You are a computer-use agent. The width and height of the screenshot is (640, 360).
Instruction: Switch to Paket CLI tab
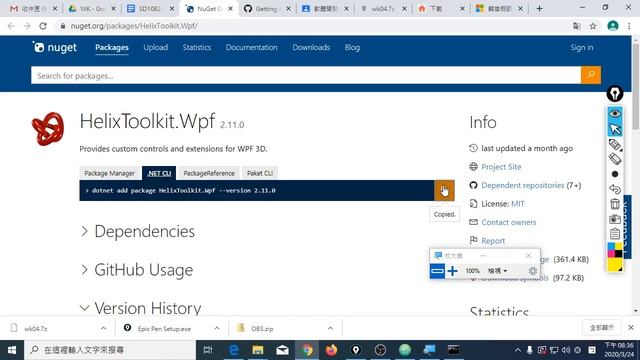tap(260, 173)
